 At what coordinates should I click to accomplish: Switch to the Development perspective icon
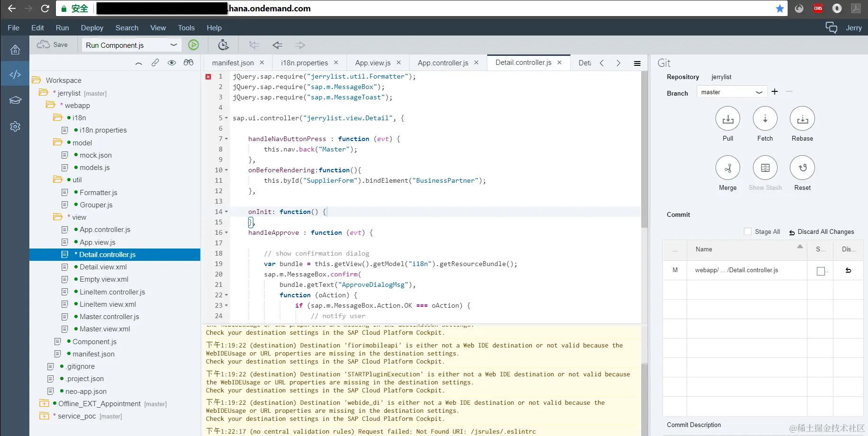15,74
